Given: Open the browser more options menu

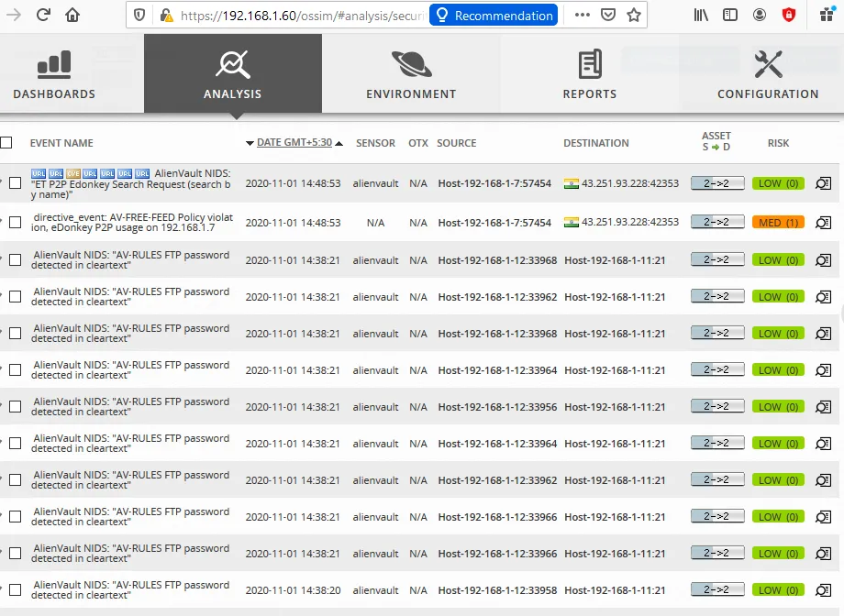Looking at the screenshot, I should coord(581,15).
